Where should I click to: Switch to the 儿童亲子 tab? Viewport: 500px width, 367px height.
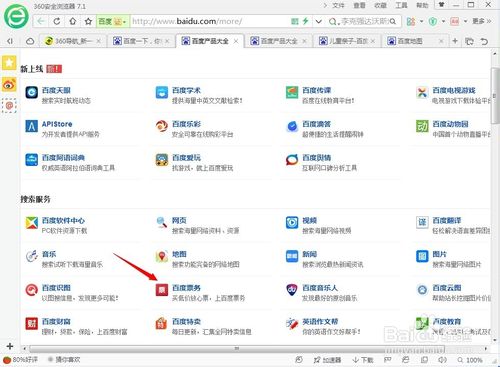pos(347,41)
